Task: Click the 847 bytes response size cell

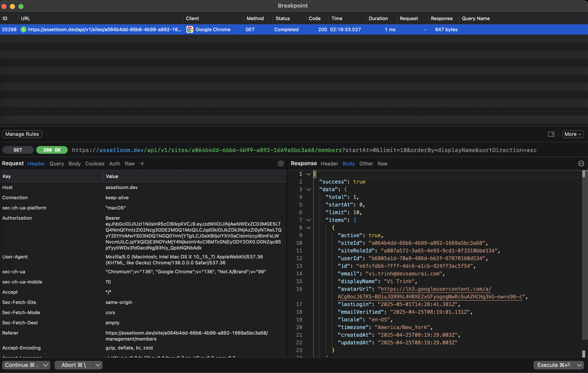Action: 446,29
